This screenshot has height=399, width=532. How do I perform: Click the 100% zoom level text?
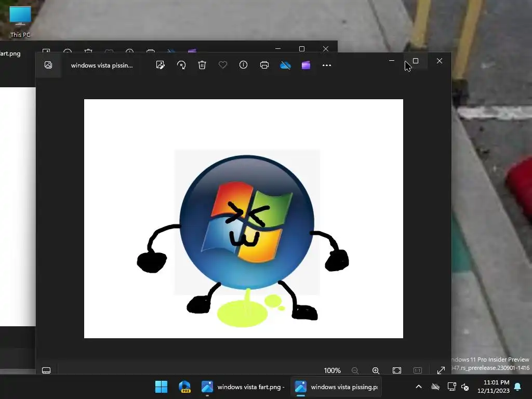tap(332, 370)
